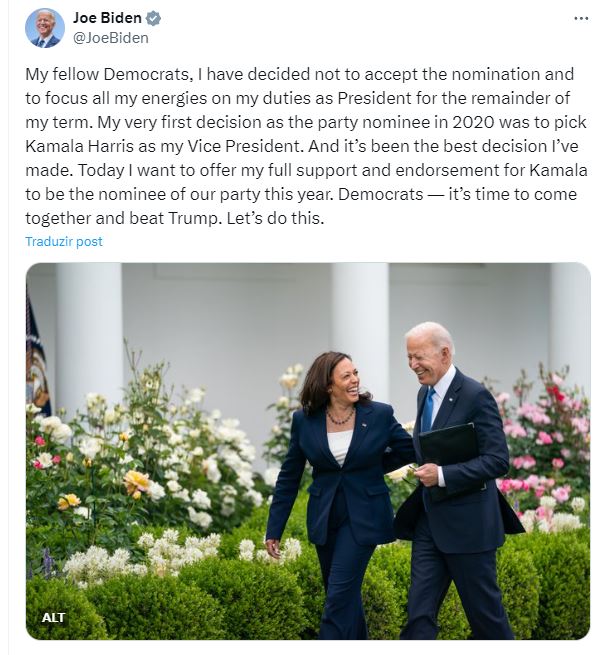Screen dimensions: 603x655
Task: Click the blue verified checkmark badge
Action: pyautogui.click(x=153, y=19)
